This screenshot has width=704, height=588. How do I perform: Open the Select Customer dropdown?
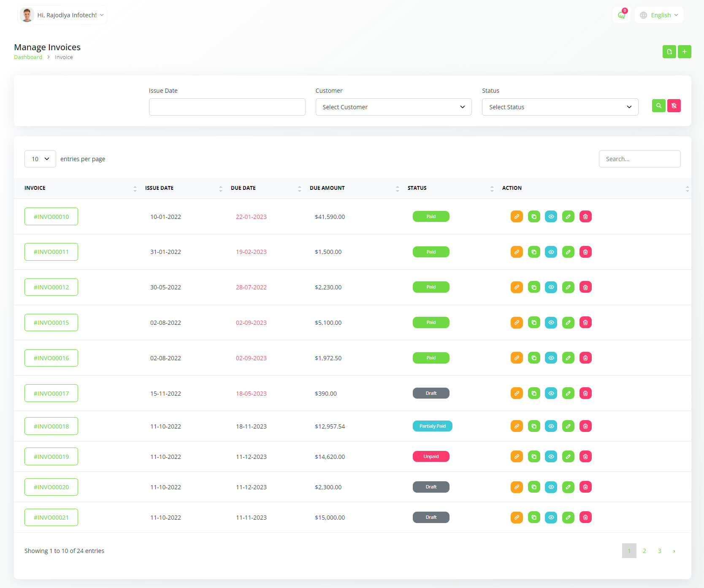tap(393, 107)
